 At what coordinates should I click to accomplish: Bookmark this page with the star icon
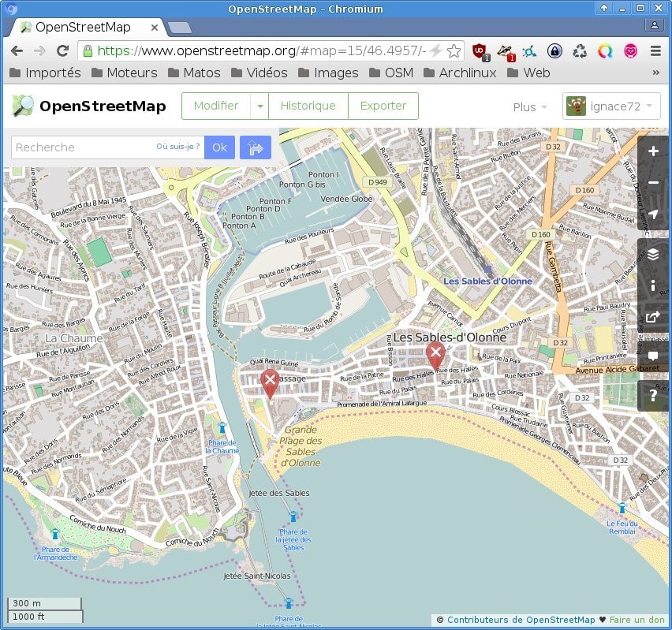pos(454,50)
